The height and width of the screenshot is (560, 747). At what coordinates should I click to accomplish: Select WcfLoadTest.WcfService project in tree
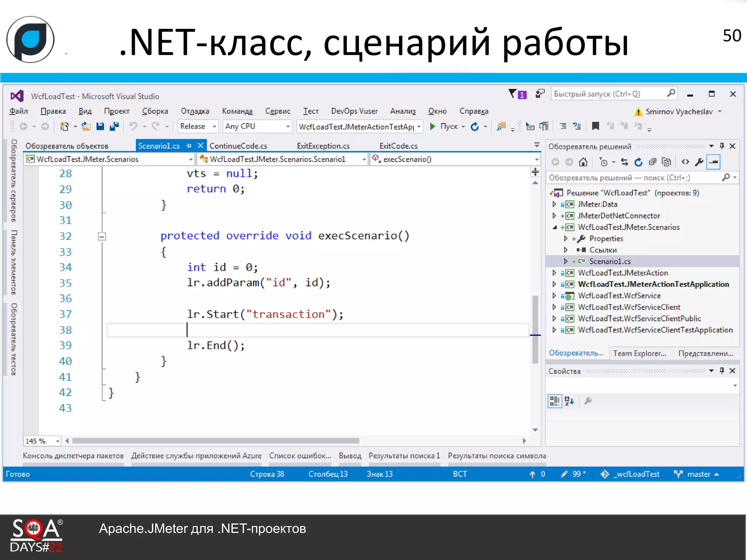[x=619, y=296]
